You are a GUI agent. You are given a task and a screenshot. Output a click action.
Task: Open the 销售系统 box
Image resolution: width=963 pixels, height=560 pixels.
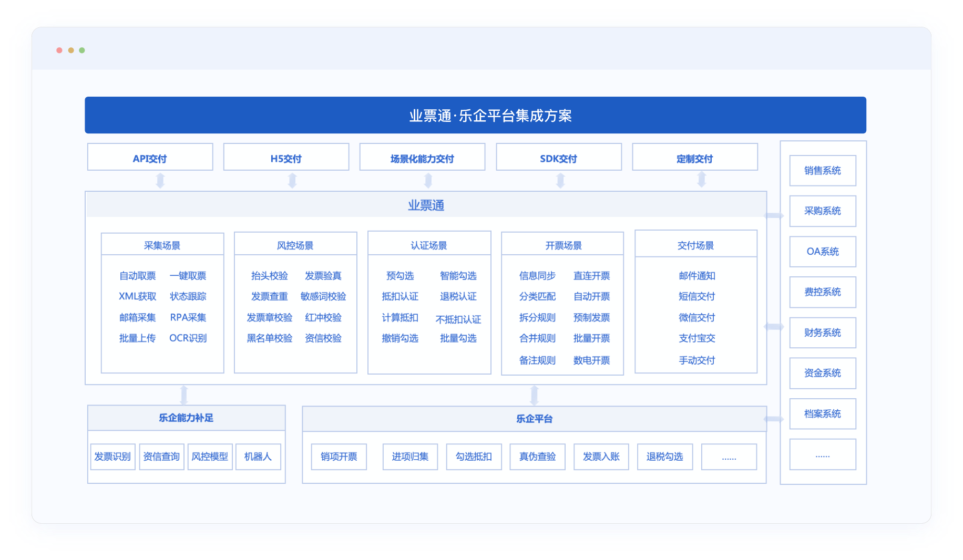pyautogui.click(x=822, y=171)
